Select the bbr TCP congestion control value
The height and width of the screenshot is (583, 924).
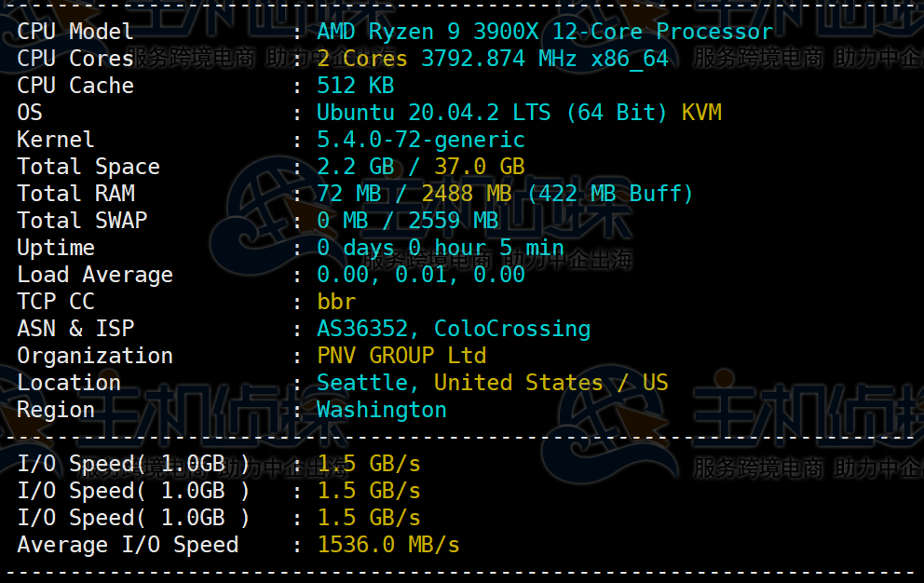click(x=335, y=301)
